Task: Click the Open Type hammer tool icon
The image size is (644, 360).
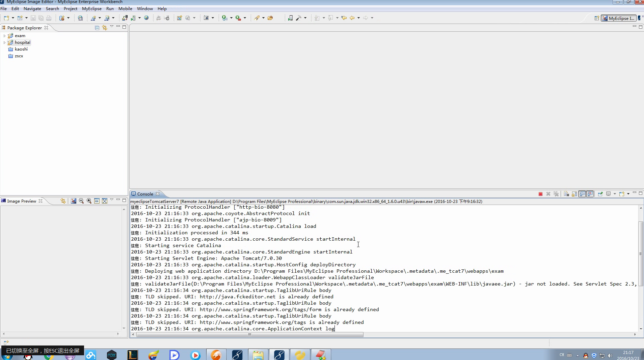Action: 299,18
